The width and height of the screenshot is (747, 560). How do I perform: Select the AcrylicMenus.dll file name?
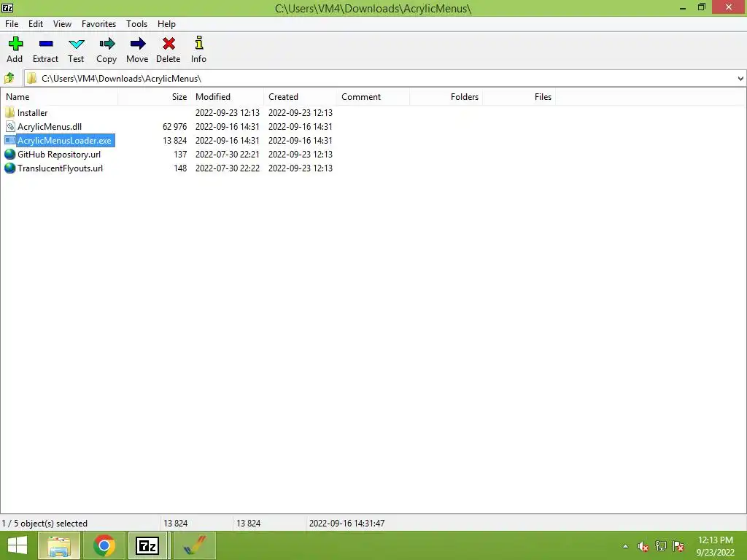pos(50,127)
